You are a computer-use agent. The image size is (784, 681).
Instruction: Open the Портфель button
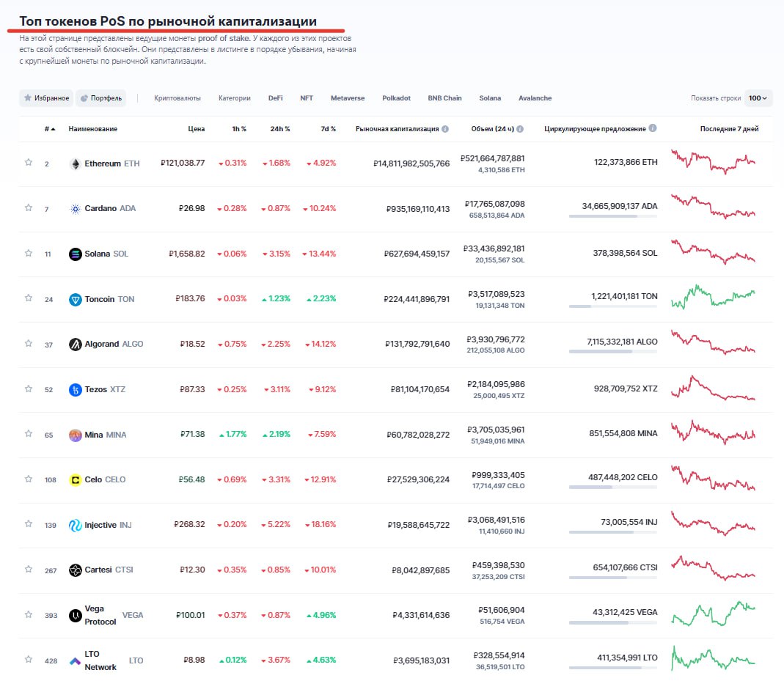click(101, 98)
